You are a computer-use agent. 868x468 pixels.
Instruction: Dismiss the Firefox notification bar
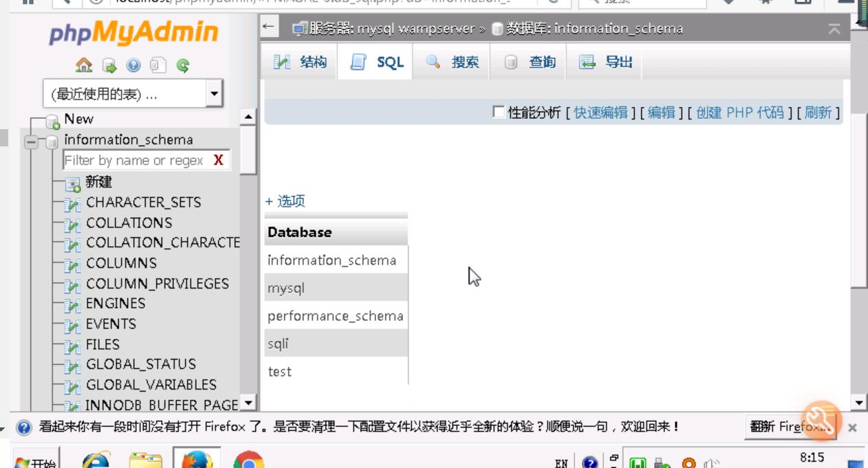click(852, 427)
